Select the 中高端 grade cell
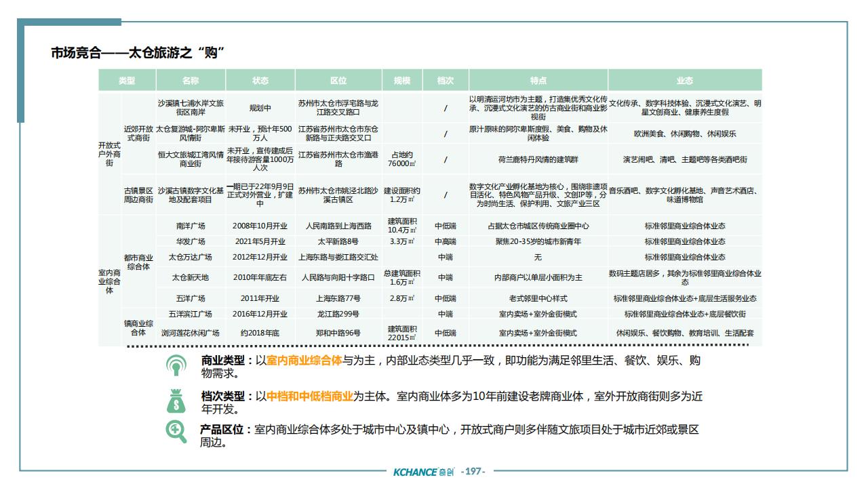Screen dimensions: 868x488 [x=446, y=241]
